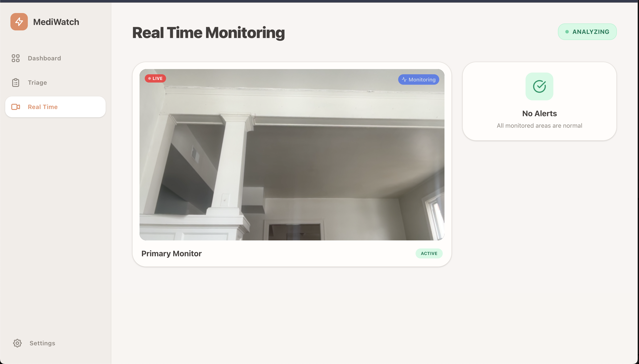
Task: Click the ANALYZING status badge
Action: (x=587, y=32)
